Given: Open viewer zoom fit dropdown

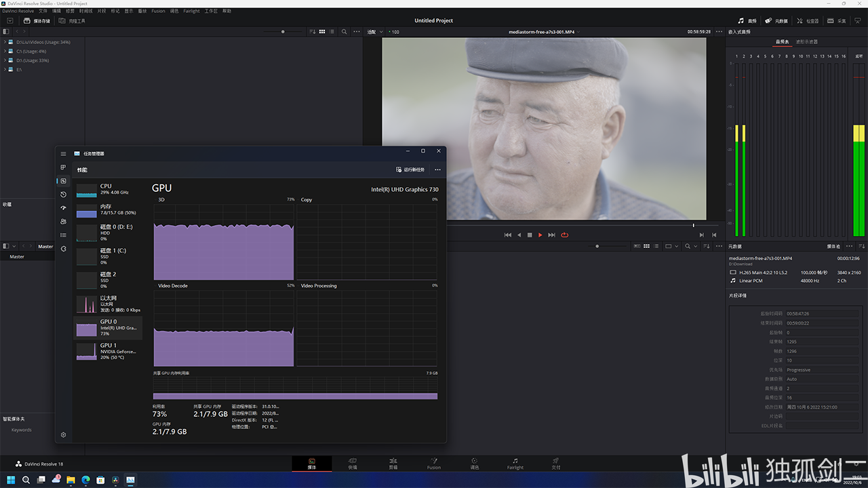Looking at the screenshot, I should (375, 32).
